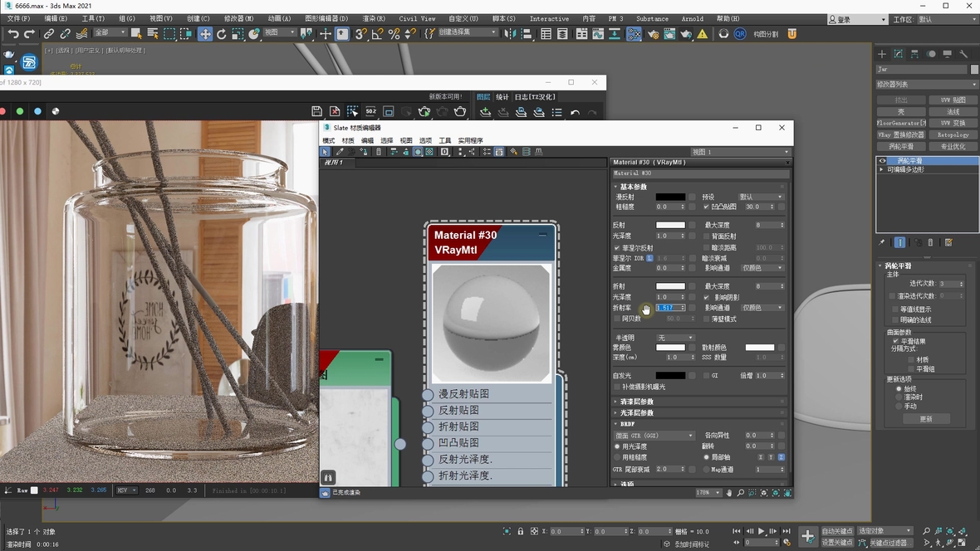Click the Rotate tool icon

pos(222,34)
